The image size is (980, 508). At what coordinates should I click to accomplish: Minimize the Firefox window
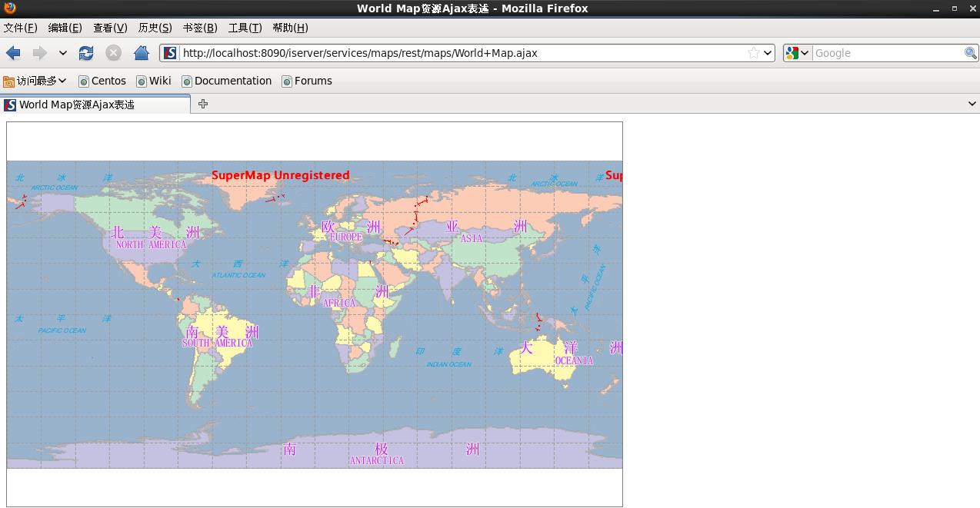936,8
